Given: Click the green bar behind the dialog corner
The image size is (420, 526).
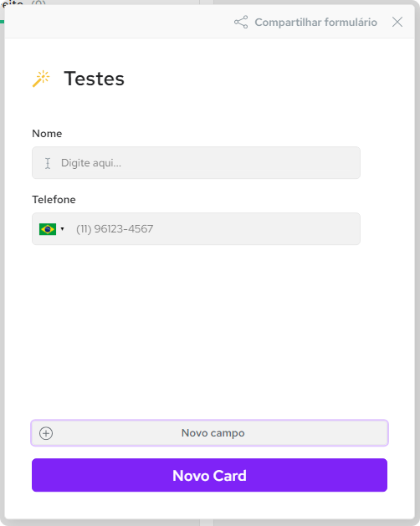Looking at the screenshot, I should [2, 22].
